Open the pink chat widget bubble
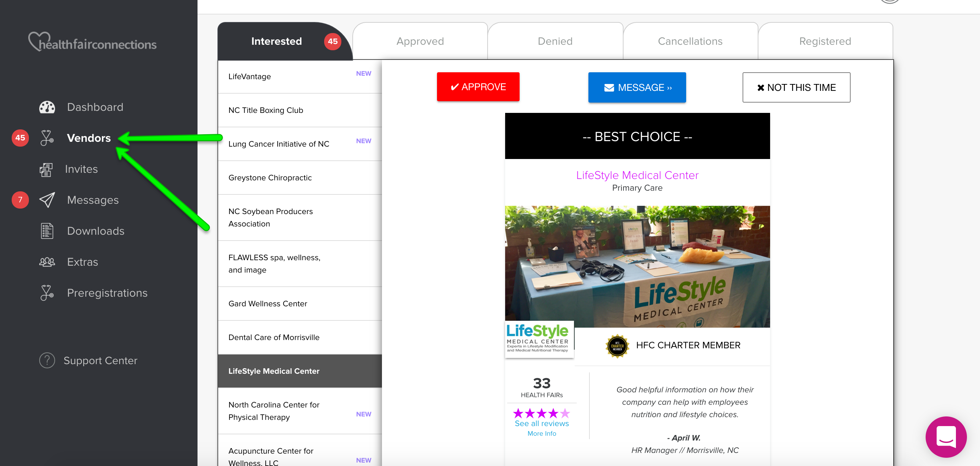This screenshot has height=466, width=980. (x=946, y=437)
